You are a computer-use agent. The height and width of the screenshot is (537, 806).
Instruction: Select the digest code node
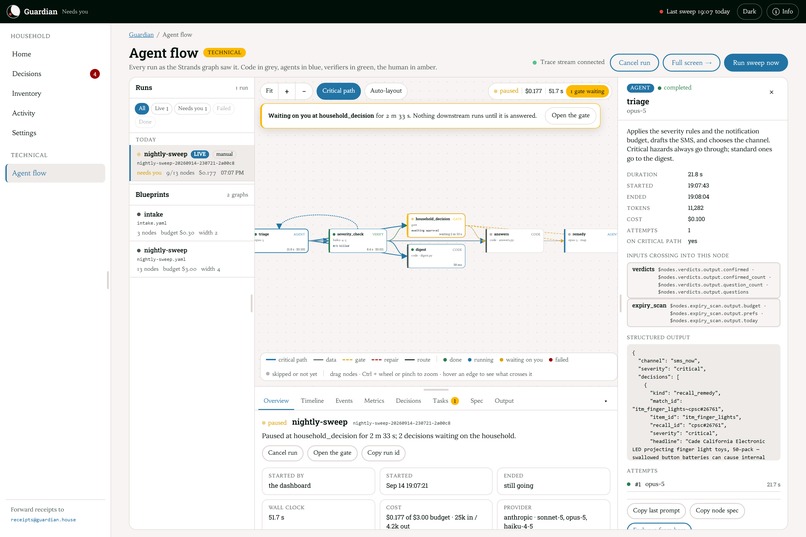[x=436, y=256]
